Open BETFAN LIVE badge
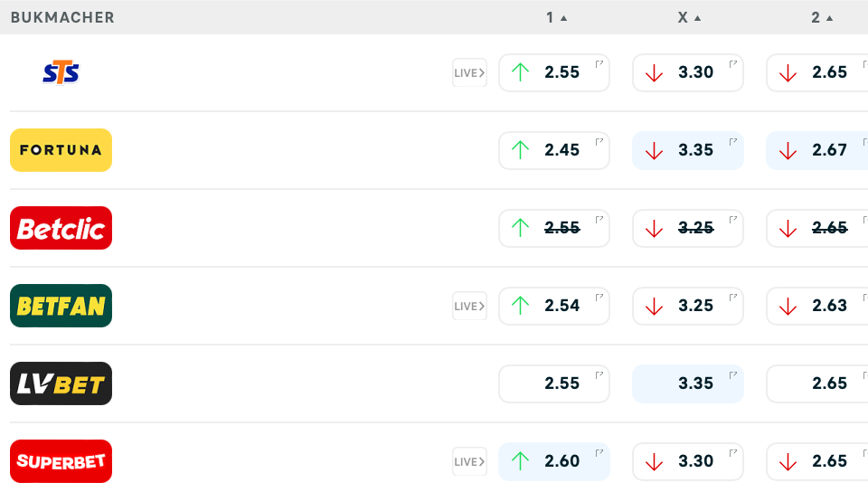The image size is (868, 492). 469,306
